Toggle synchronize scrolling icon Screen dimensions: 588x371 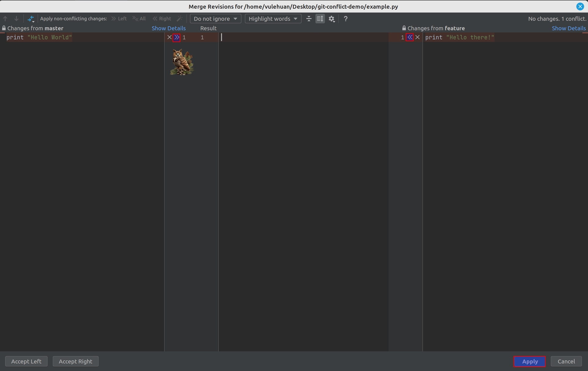[320, 19]
